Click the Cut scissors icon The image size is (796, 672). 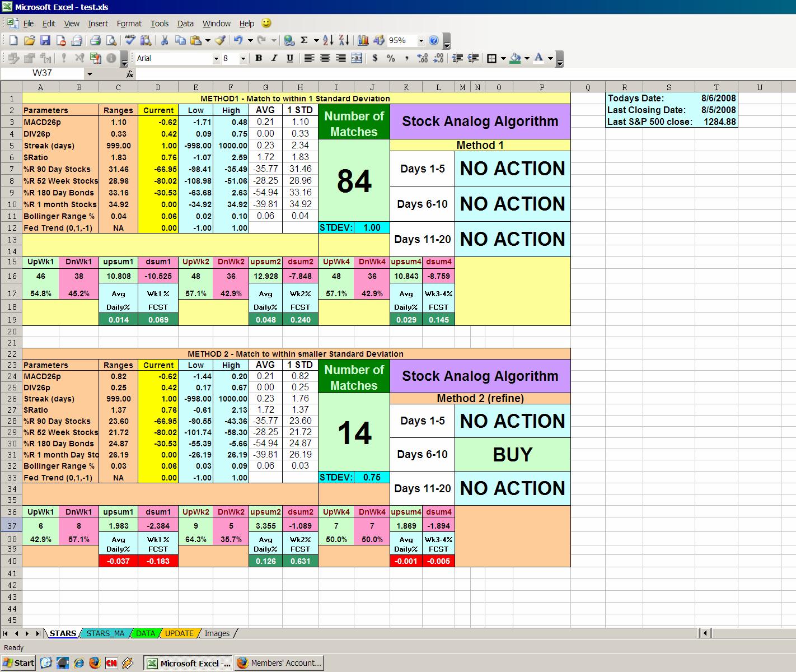[165, 40]
